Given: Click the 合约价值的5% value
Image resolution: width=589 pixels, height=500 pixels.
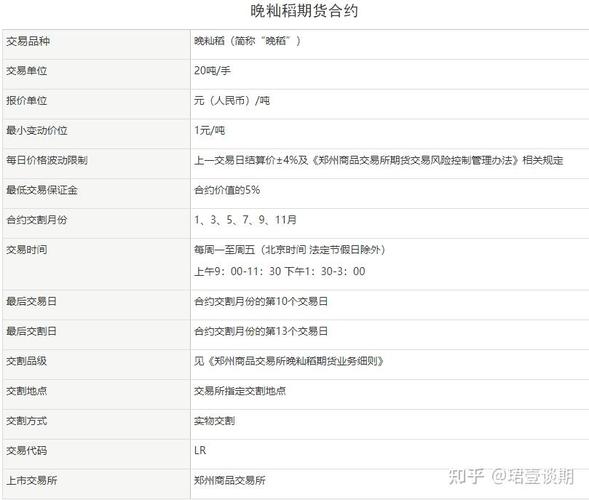Looking at the screenshot, I should [227, 190].
